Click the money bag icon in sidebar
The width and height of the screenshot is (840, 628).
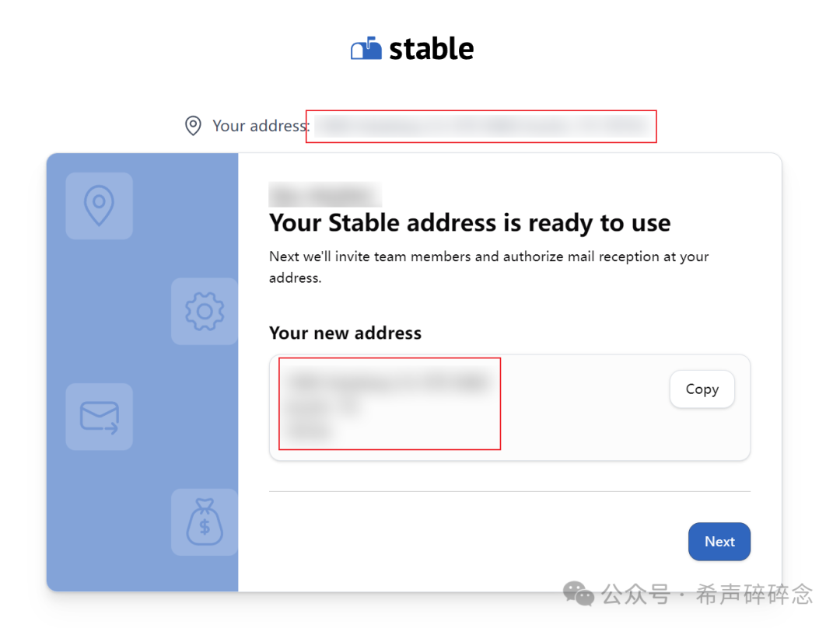[205, 522]
